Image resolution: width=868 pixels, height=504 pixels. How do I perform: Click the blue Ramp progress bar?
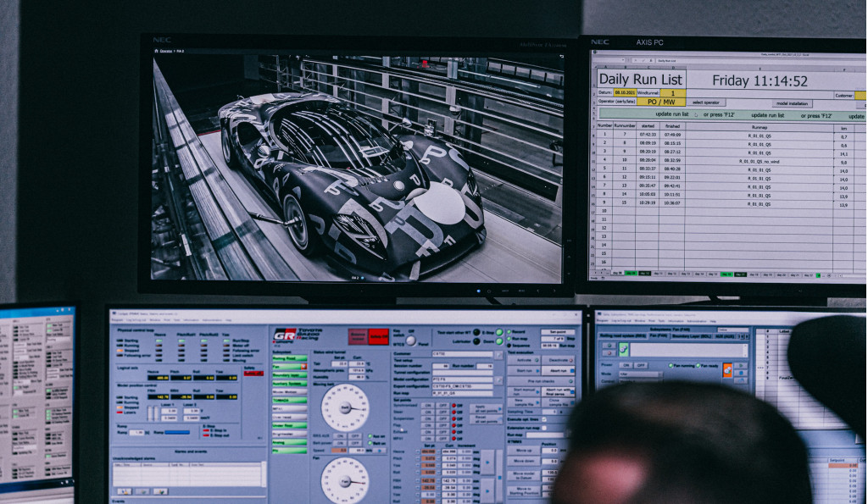point(177,432)
